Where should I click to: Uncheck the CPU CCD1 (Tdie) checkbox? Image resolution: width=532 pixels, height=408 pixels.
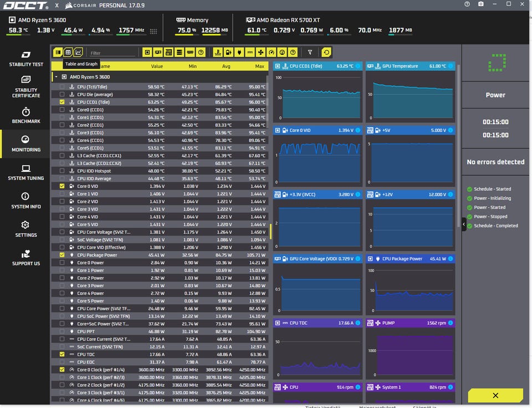[62, 102]
